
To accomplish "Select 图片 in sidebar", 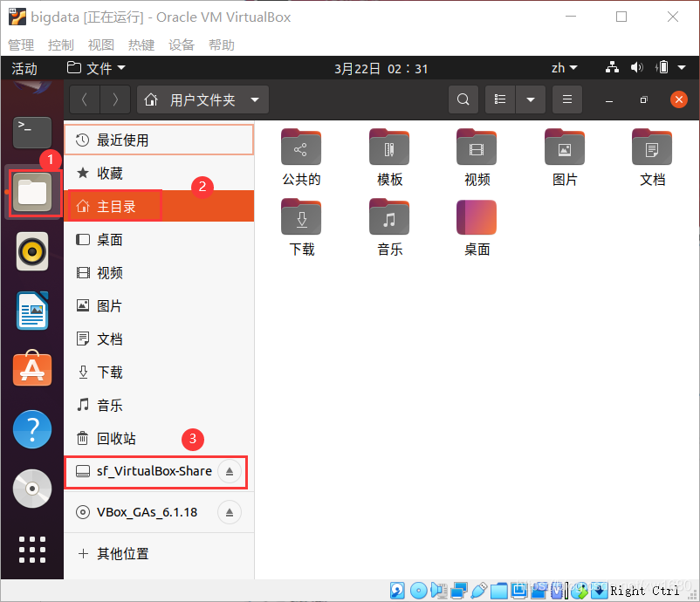I will pos(159,305).
